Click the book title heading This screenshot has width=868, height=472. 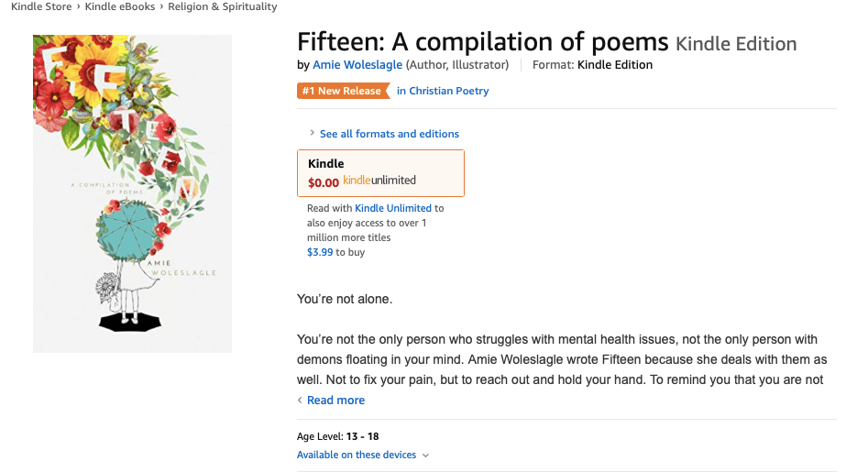click(x=483, y=42)
